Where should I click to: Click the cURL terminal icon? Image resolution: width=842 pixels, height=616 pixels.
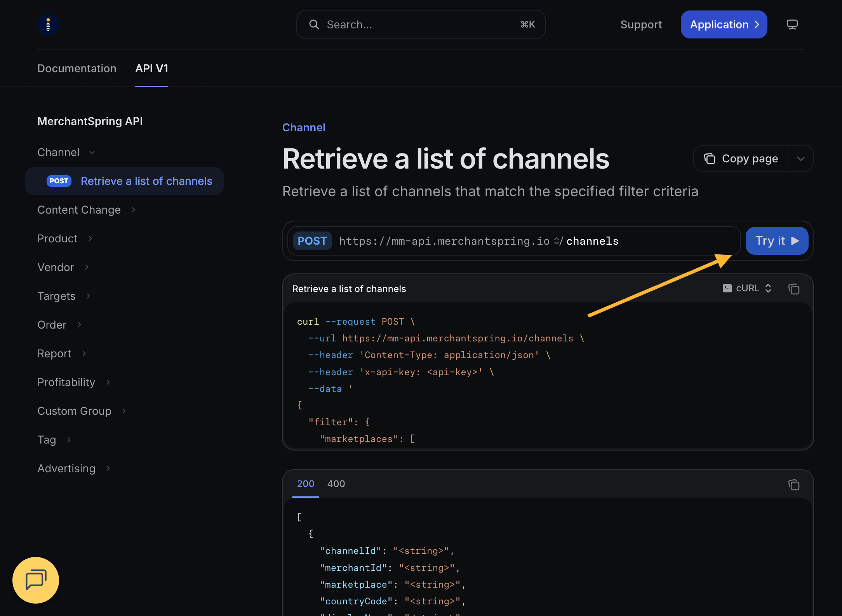pyautogui.click(x=727, y=288)
